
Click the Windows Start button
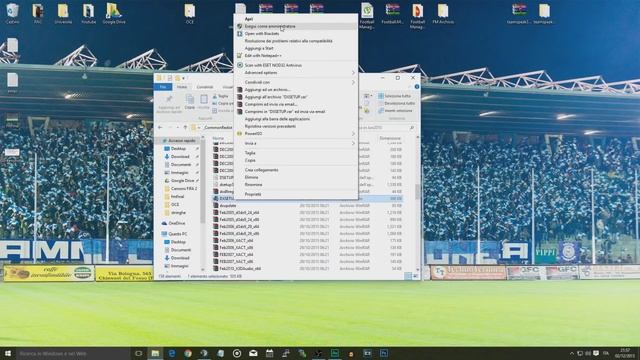pos(7,353)
